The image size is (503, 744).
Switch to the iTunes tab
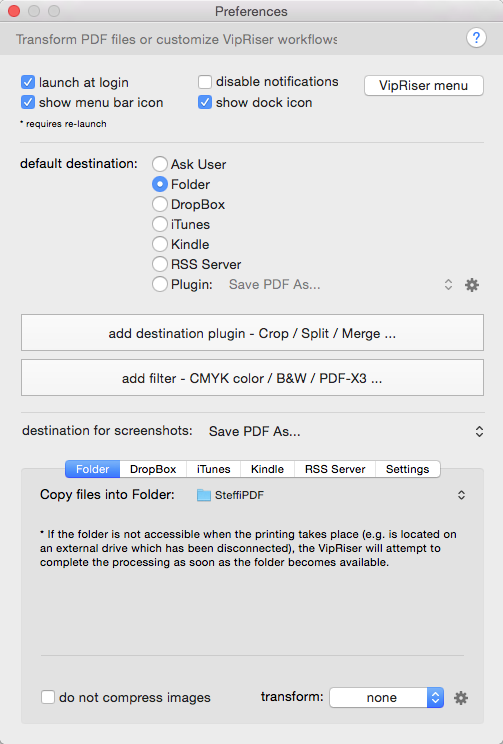(x=214, y=469)
